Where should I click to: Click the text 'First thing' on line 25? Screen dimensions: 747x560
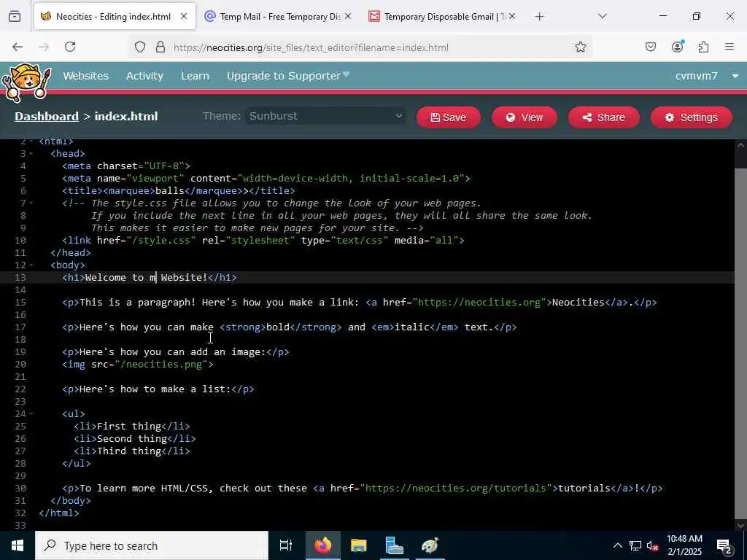click(x=128, y=426)
